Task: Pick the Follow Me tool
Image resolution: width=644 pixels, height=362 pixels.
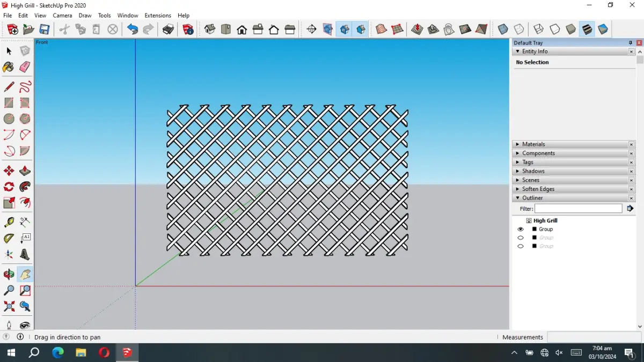Action: click(25, 187)
